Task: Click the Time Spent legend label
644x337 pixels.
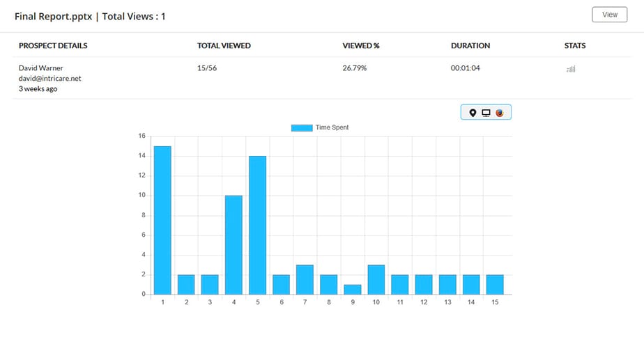Action: click(332, 127)
